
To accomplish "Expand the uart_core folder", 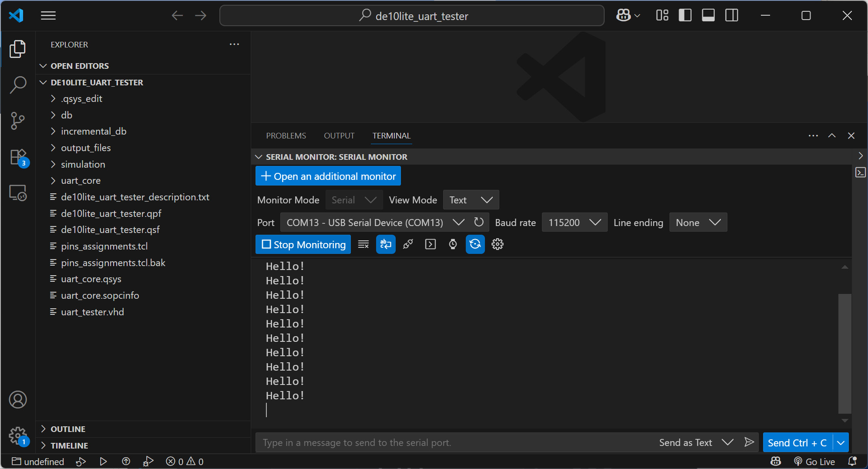I will [81, 181].
